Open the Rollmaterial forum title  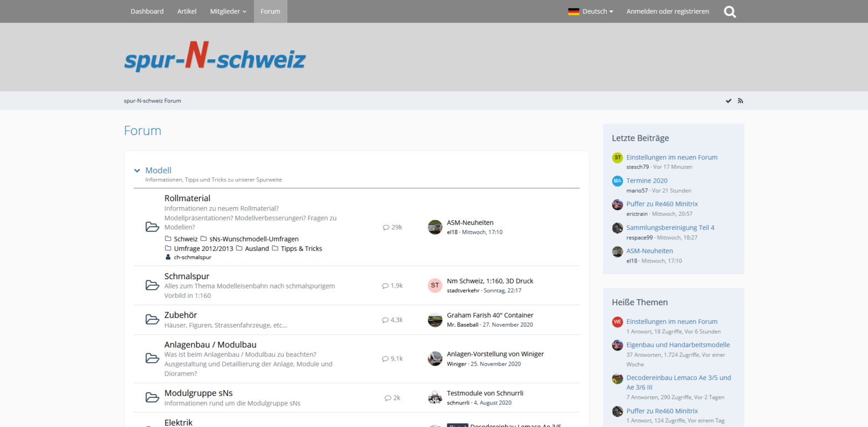(187, 198)
